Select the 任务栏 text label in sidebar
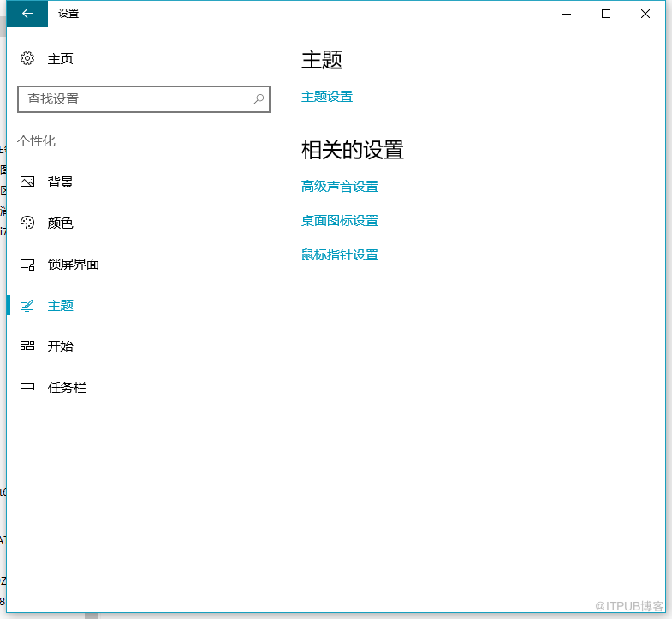Viewport: 672px width, 619px height. point(68,388)
